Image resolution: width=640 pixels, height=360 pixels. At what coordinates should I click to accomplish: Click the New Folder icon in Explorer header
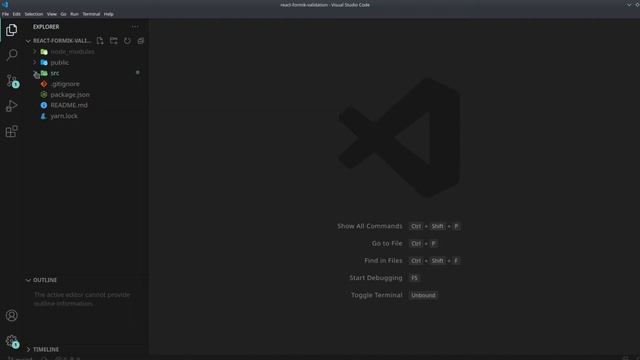pos(113,41)
